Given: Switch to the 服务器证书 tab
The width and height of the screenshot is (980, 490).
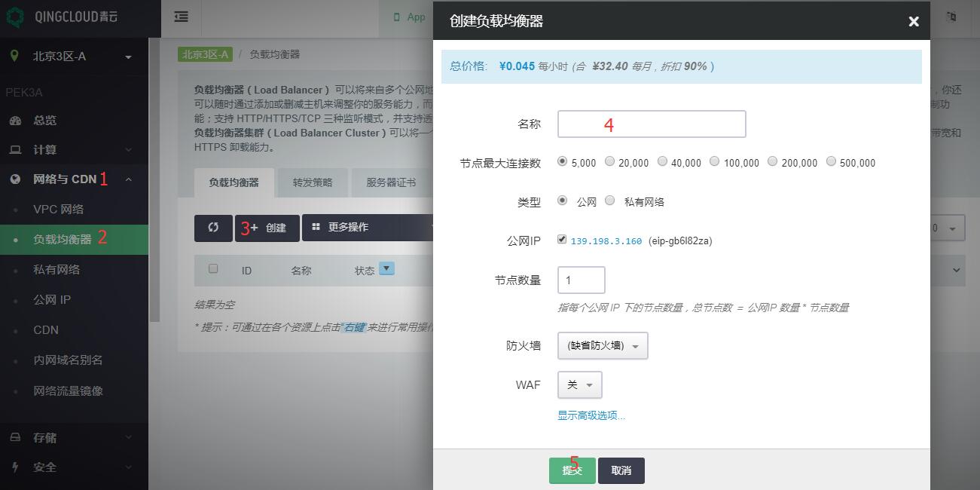Looking at the screenshot, I should (391, 182).
